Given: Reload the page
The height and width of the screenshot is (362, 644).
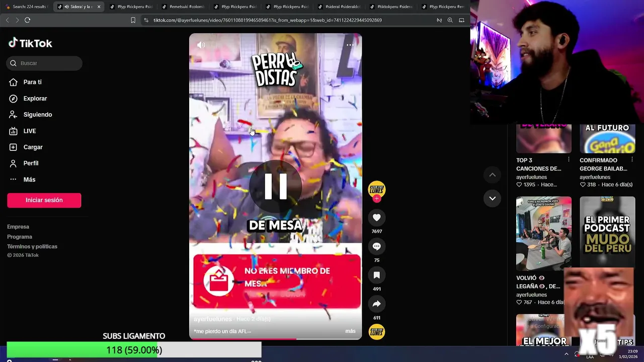Looking at the screenshot, I should point(28,20).
